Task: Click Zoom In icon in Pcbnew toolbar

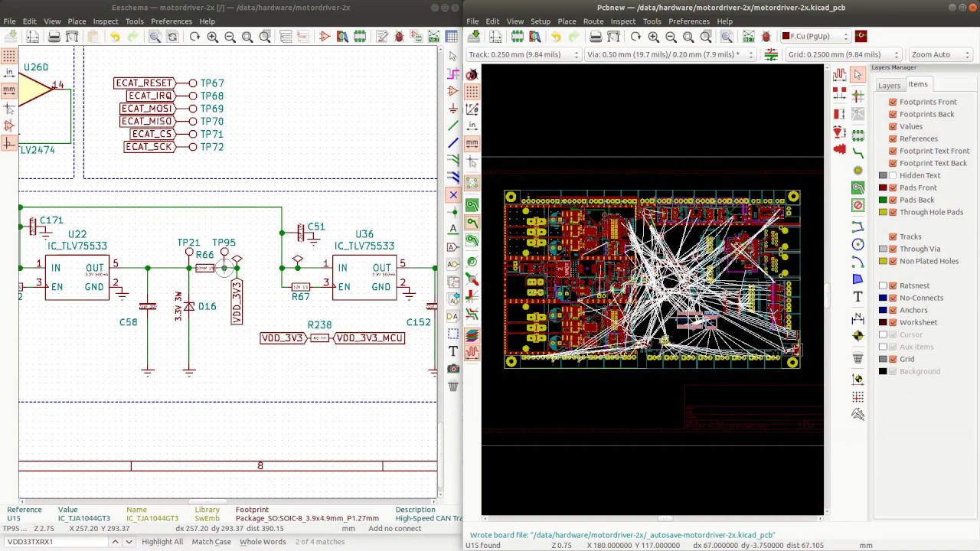Action: tap(653, 37)
